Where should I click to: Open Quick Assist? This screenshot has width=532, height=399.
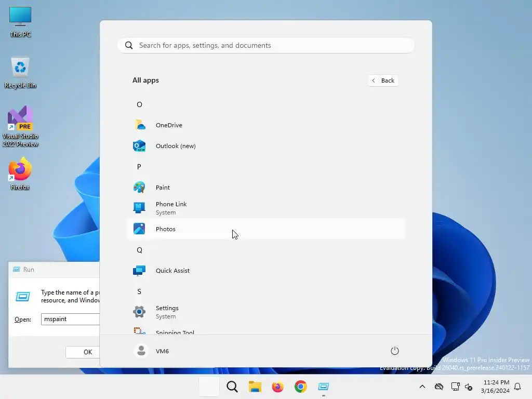266,270
